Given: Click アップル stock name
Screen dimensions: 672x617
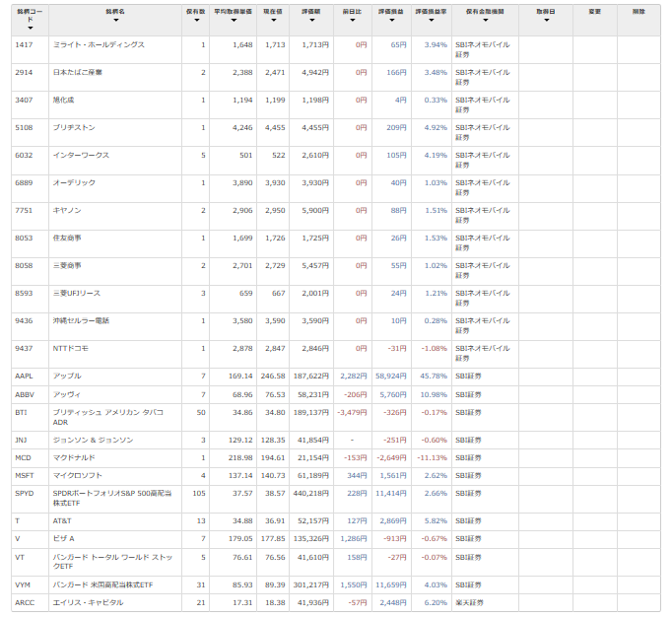Looking at the screenshot, I should tap(67, 377).
